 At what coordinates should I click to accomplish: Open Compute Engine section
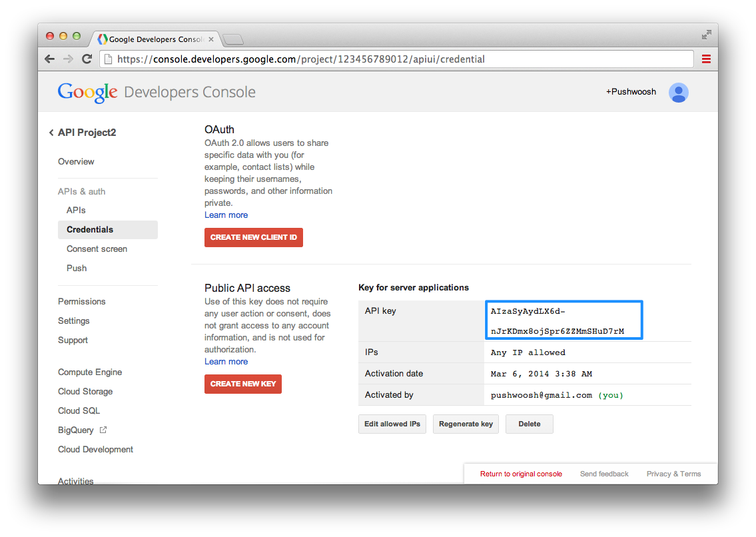[90, 372]
